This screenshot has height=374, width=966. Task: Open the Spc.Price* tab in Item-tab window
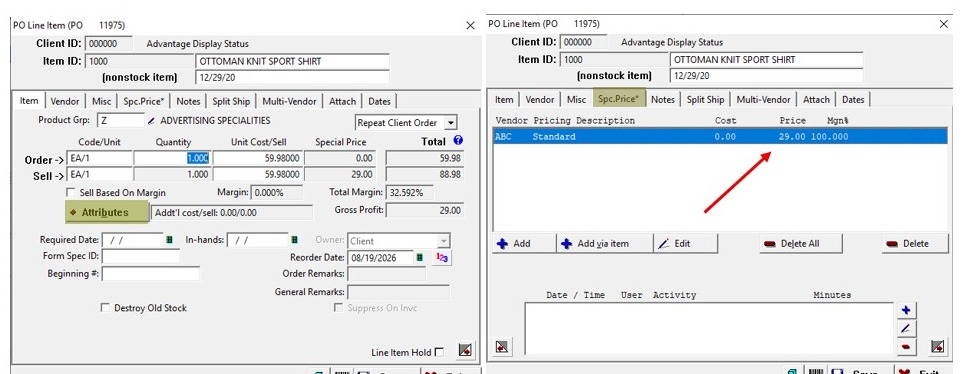point(144,101)
